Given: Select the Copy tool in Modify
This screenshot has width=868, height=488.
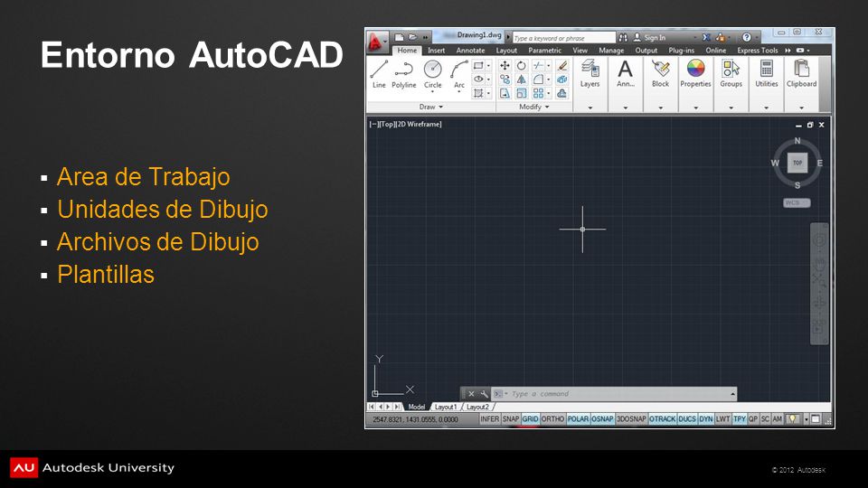Looking at the screenshot, I should click(505, 80).
